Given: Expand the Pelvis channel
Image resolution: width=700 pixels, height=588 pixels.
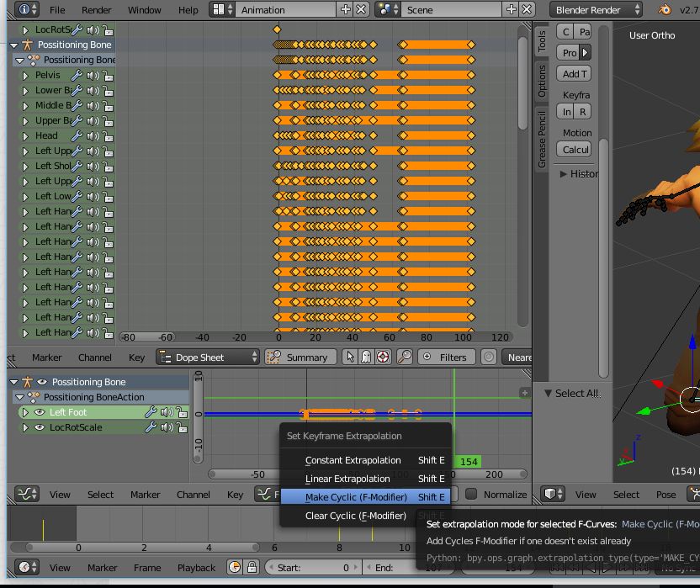Looking at the screenshot, I should (25, 76).
